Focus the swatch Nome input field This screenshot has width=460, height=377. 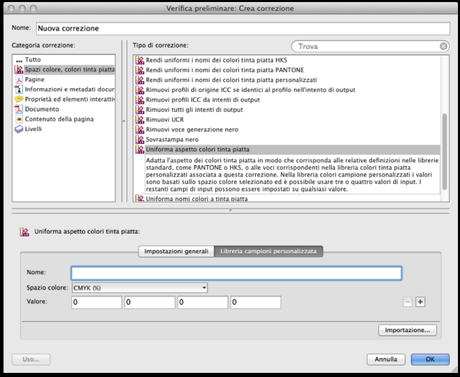pyautogui.click(x=236, y=273)
